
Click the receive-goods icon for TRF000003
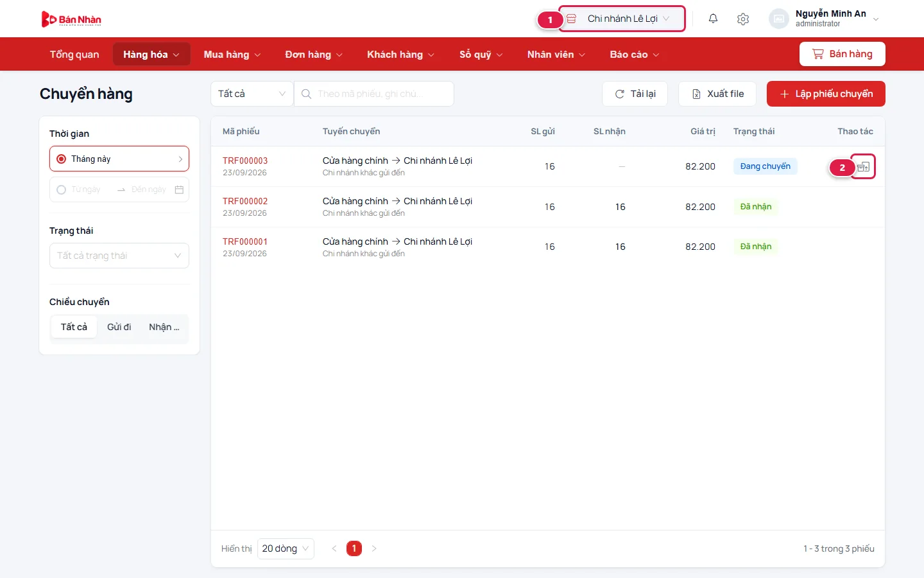click(863, 167)
